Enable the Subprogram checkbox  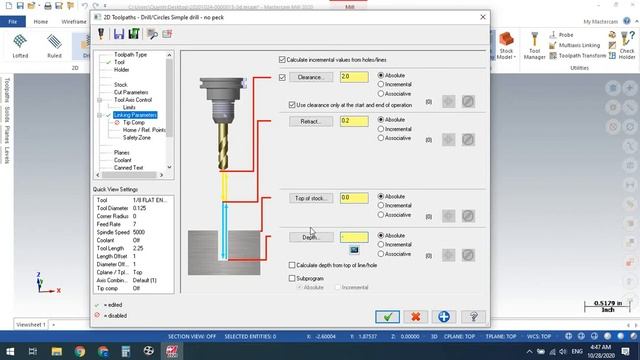292,278
